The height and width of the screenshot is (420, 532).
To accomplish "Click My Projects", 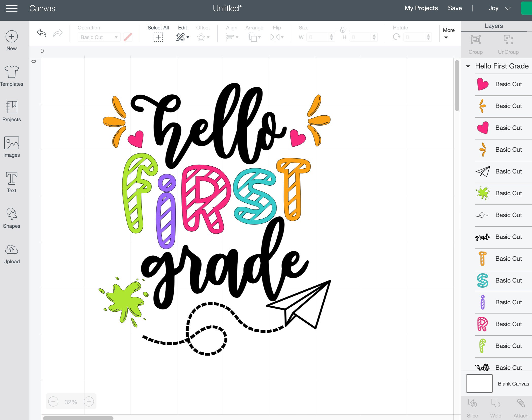I will [x=421, y=8].
